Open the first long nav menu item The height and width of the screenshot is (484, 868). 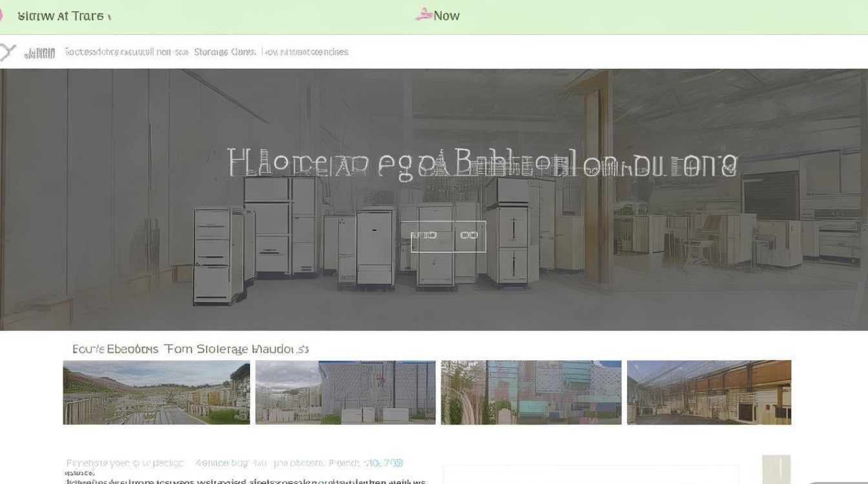tap(127, 52)
